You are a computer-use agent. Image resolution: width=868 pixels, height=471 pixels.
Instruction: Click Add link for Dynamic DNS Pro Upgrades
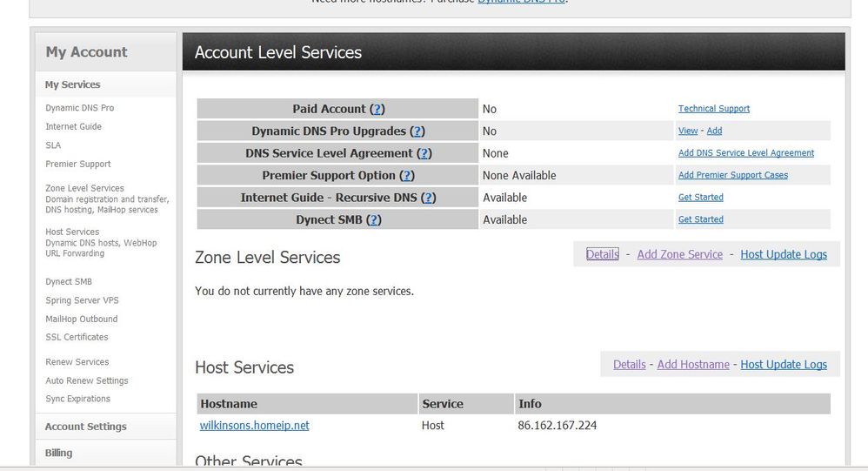(714, 131)
